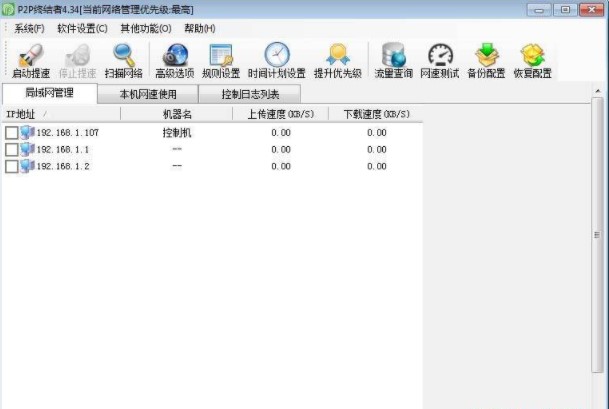Image resolution: width=609 pixels, height=409 pixels.
Task: Sort by 机器名 column header
Action: (x=177, y=114)
